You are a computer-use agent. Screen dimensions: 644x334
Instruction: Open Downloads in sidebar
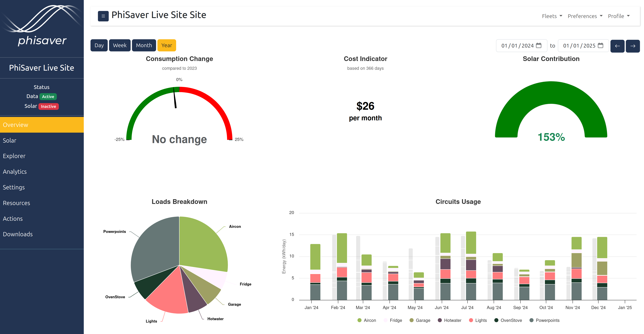click(x=18, y=234)
